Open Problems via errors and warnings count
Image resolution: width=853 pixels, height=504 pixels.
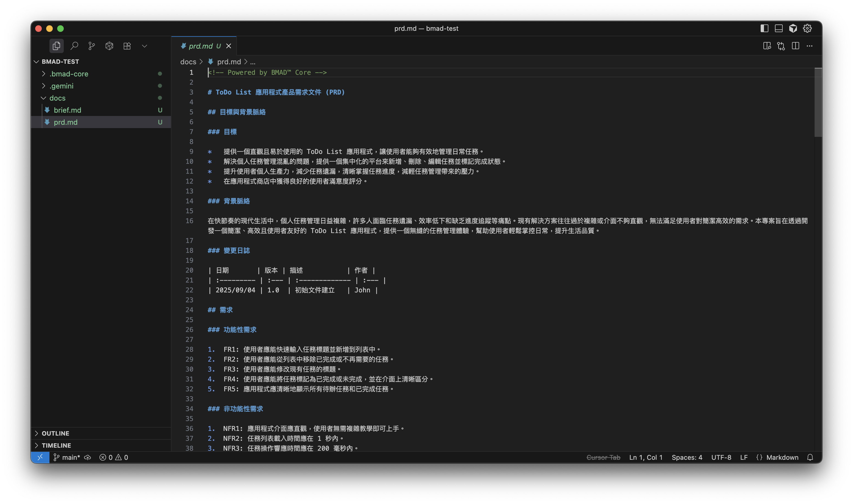[114, 458]
